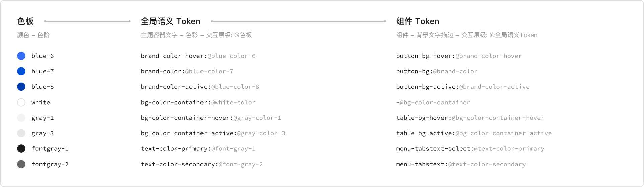Click the menu-tabtext-select token label
The image size is (644, 187).
pos(434,148)
